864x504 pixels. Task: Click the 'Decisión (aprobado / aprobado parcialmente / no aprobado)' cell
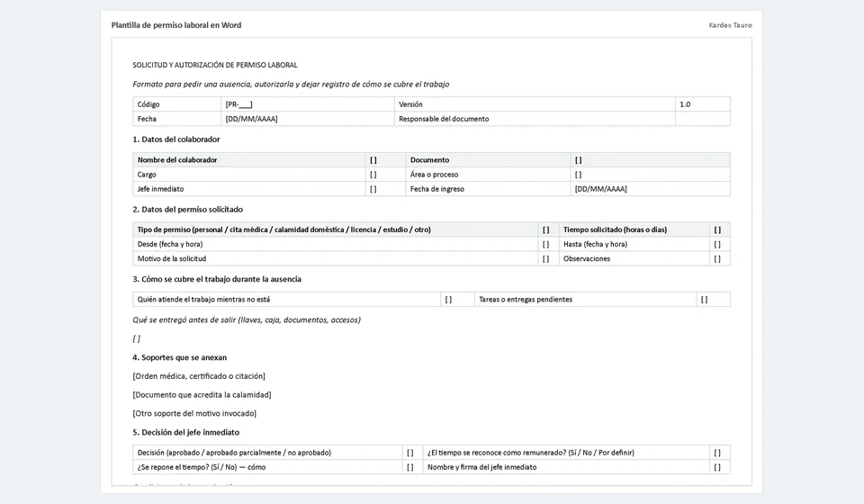point(267,453)
